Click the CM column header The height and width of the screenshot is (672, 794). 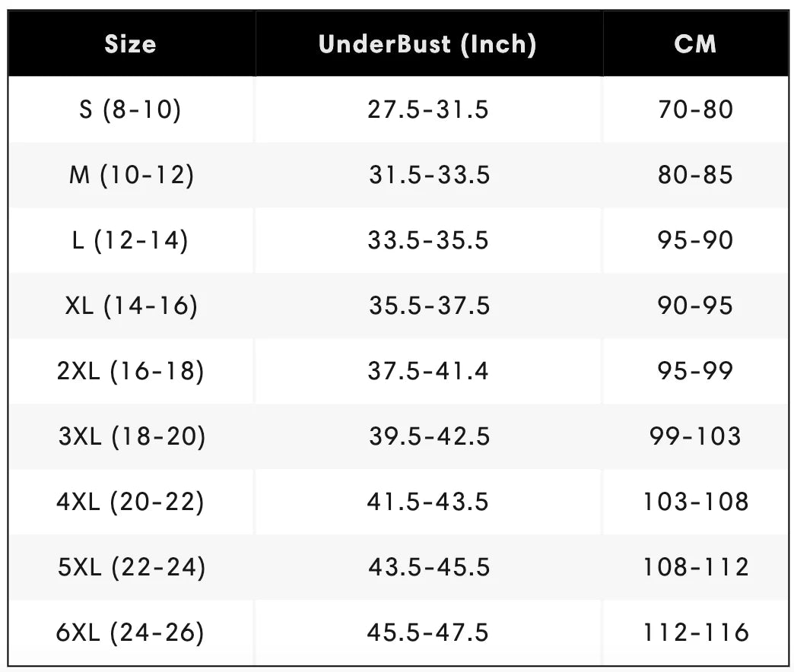(x=695, y=44)
